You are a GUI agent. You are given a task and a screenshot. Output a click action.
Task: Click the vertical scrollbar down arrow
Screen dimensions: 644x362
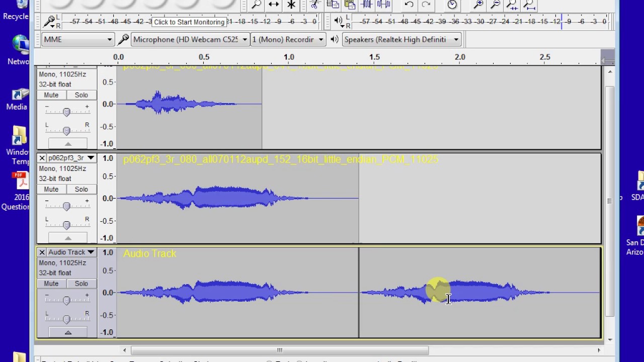610,339
